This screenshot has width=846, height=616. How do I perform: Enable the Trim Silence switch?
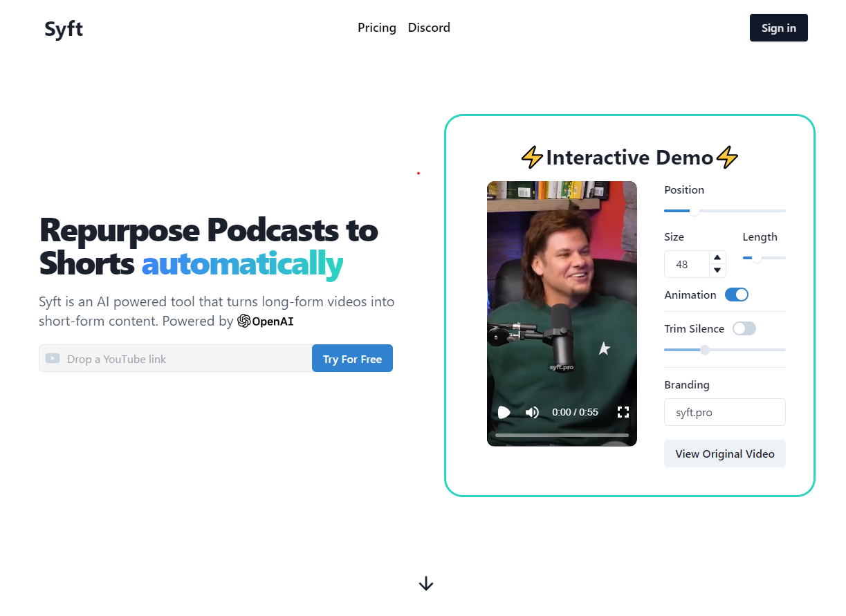pos(744,328)
